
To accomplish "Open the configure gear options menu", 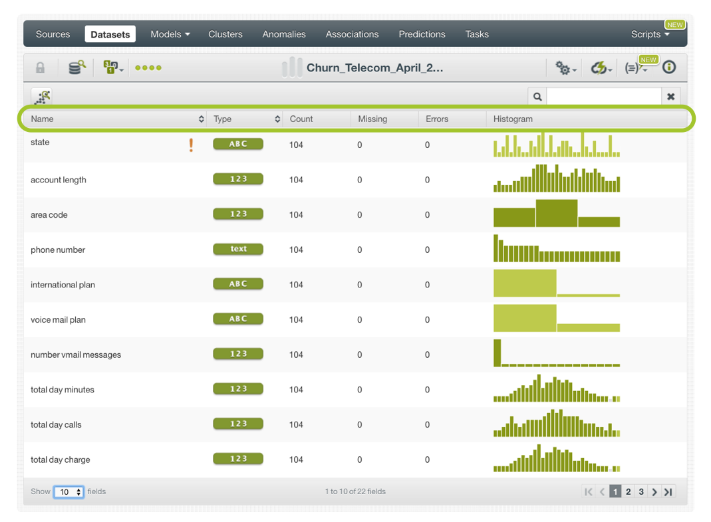I will 565,68.
